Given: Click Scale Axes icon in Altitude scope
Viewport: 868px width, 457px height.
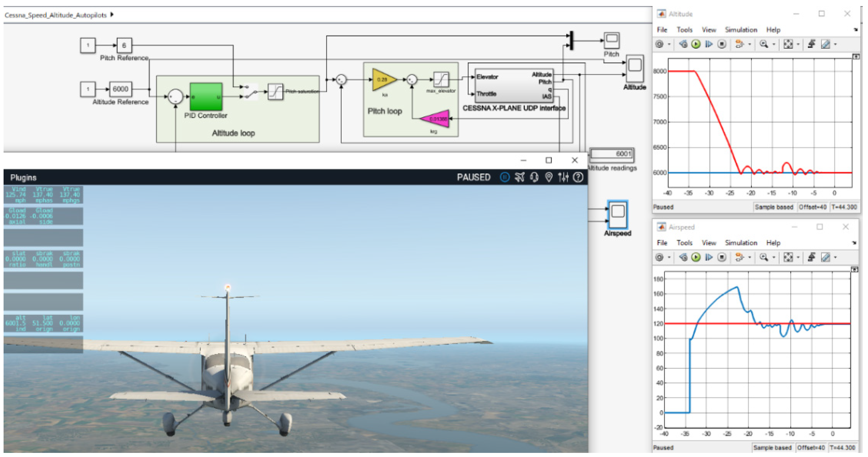Looking at the screenshot, I should (x=788, y=44).
